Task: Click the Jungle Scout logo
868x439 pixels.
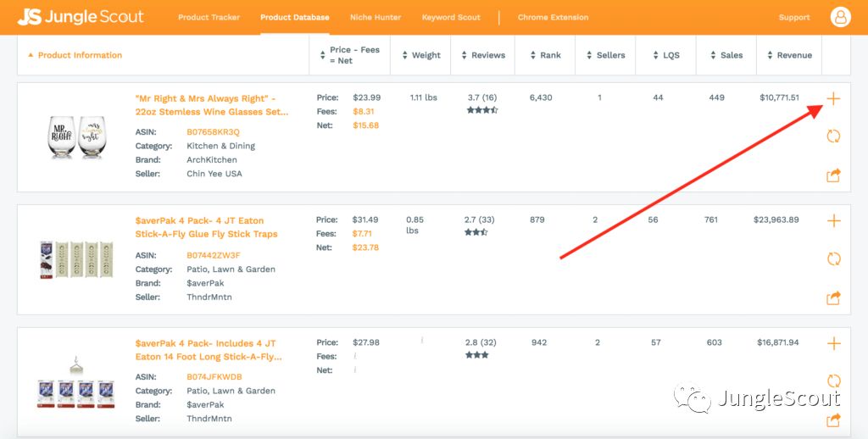Action: click(x=81, y=17)
